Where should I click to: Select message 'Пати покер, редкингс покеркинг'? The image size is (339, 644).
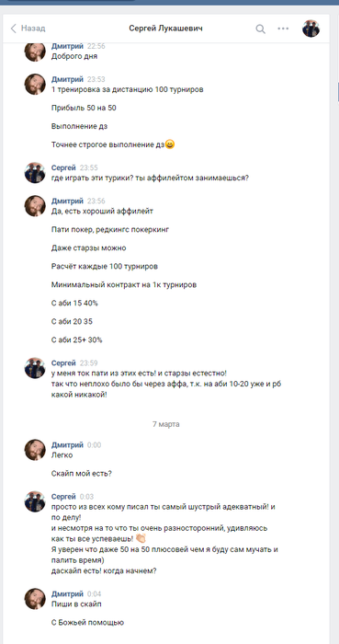110,230
